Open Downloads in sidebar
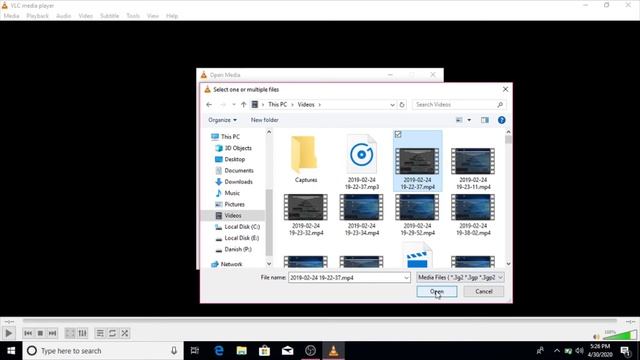Viewport: 640px width, 360px height. tap(234, 182)
